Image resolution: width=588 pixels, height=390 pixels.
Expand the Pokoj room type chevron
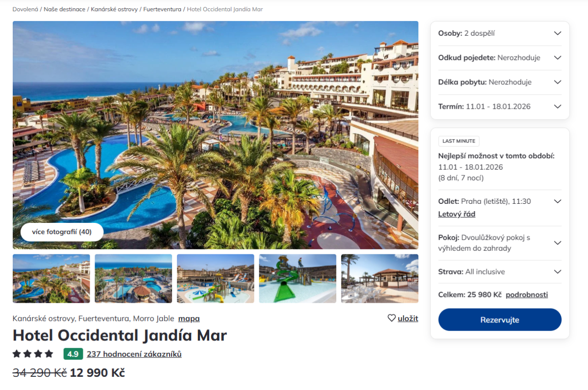(x=557, y=243)
